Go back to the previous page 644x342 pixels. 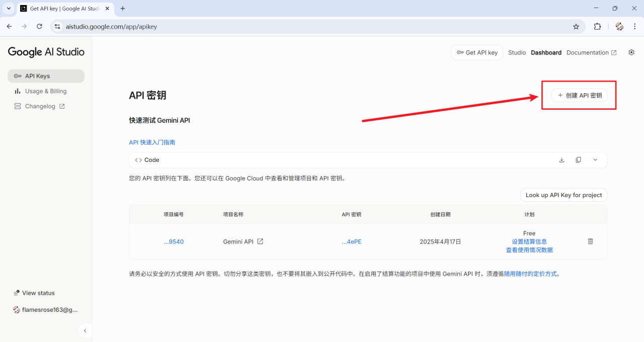[9, 27]
